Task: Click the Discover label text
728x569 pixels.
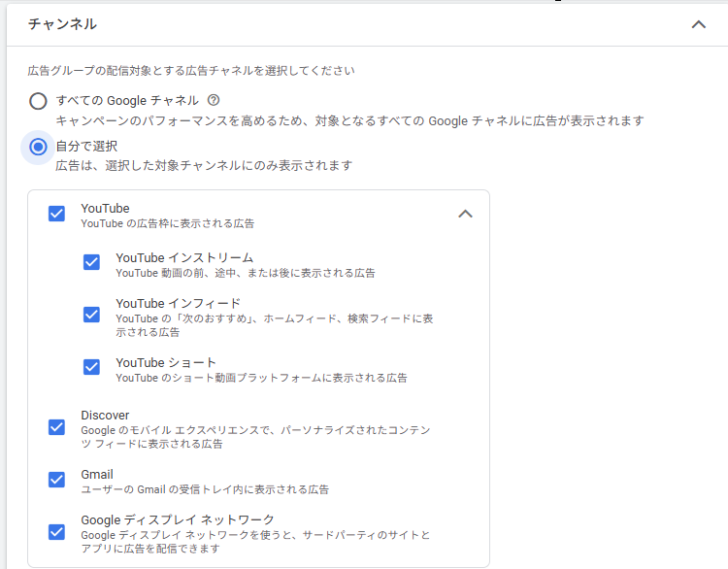Action: point(105,416)
